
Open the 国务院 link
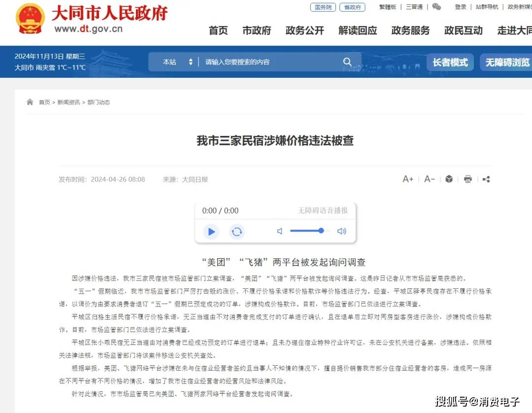pyautogui.click(x=323, y=7)
